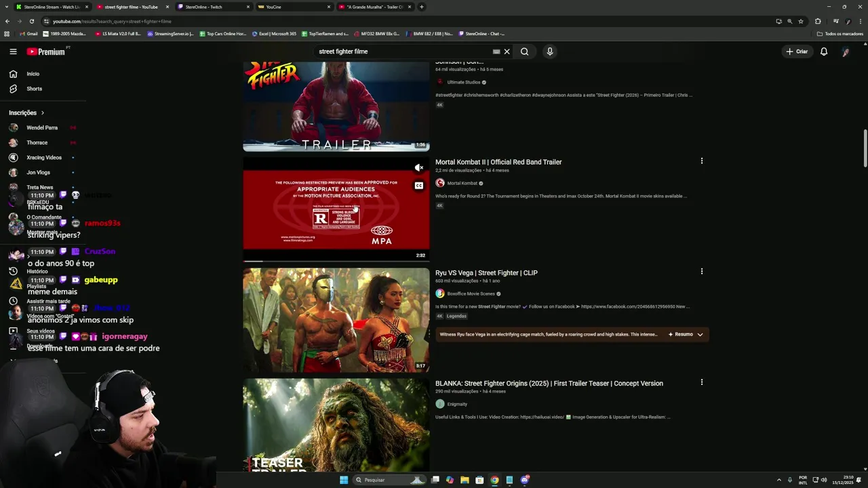Click the Legendas badge on Ryu video

[456, 316]
